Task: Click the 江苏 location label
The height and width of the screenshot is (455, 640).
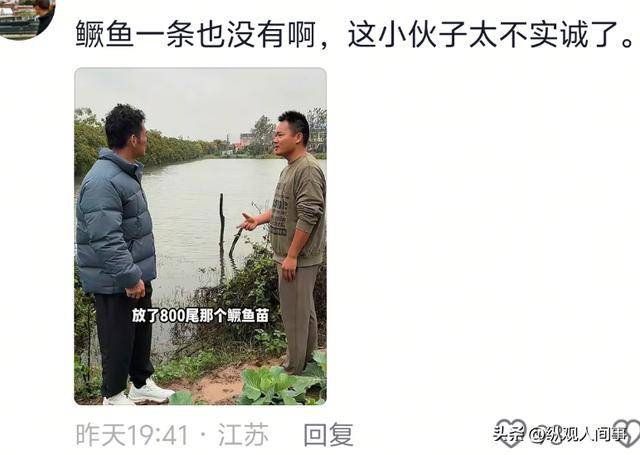Action: 244,435
